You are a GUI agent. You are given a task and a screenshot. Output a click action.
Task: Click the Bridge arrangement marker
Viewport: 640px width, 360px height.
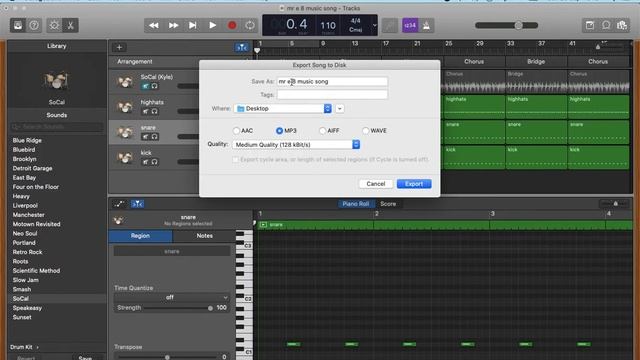[536, 62]
